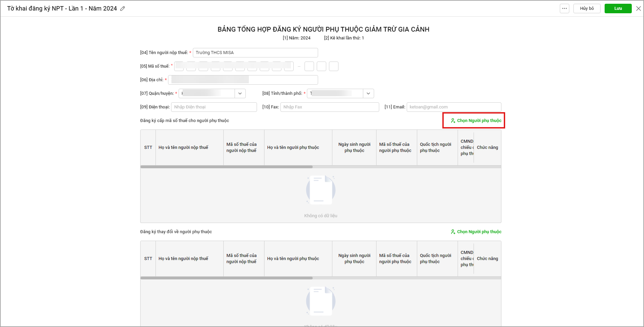Click the pencil edit icon beside the title
Image resolution: width=644 pixels, height=327 pixels.
coord(123,8)
